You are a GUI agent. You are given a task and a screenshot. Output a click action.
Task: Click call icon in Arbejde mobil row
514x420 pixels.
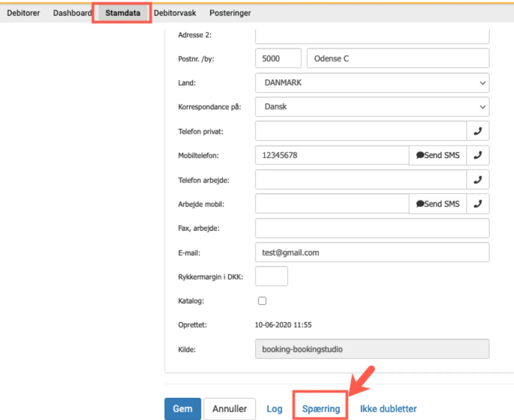click(x=478, y=204)
